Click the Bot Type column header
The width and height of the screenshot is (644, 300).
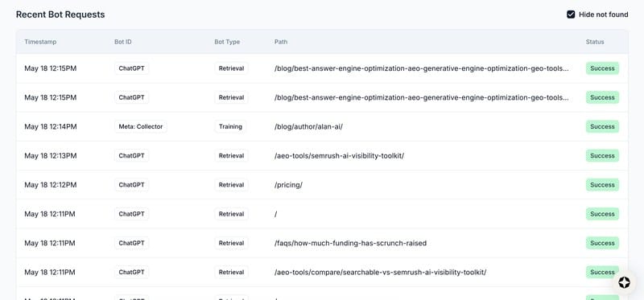pos(227,42)
